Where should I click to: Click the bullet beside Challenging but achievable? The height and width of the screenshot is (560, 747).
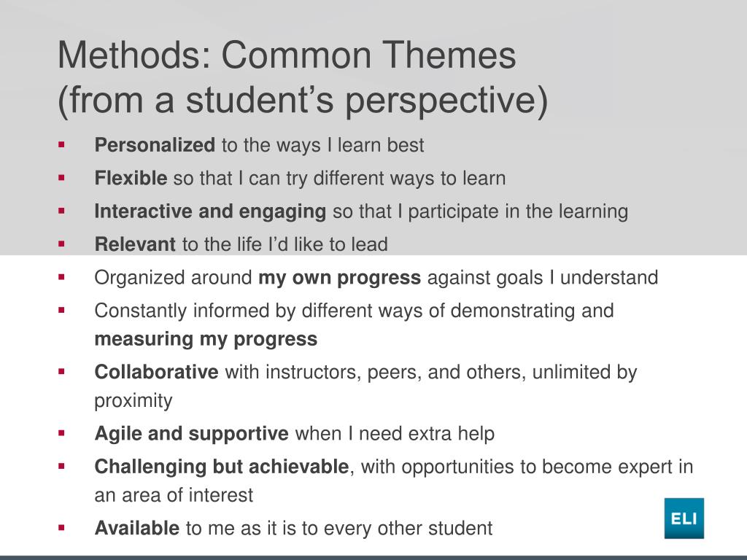[x=61, y=466]
